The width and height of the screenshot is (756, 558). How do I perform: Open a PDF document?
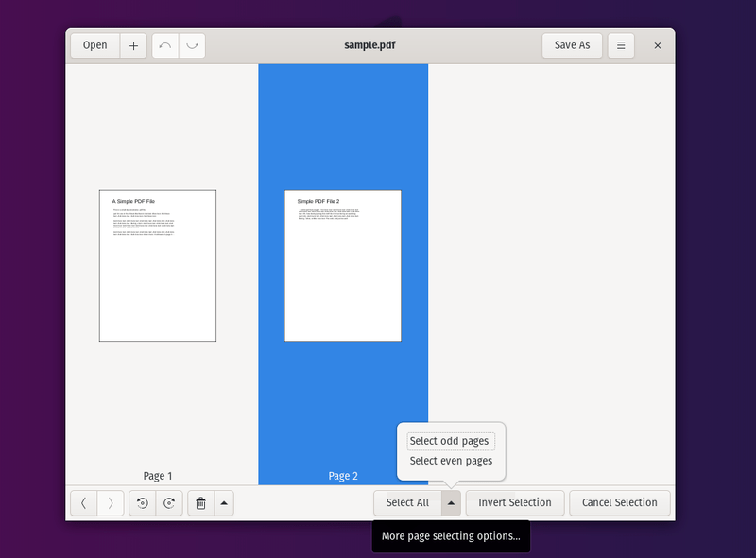pos(94,44)
